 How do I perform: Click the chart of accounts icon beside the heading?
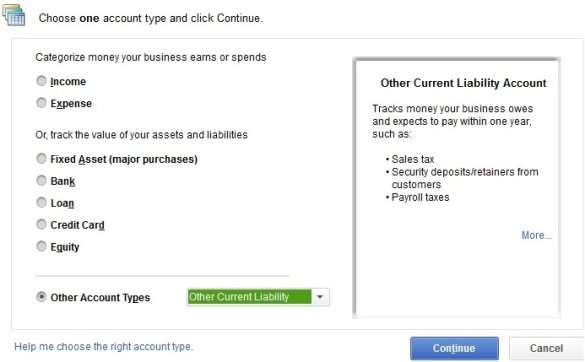pyautogui.click(x=14, y=15)
